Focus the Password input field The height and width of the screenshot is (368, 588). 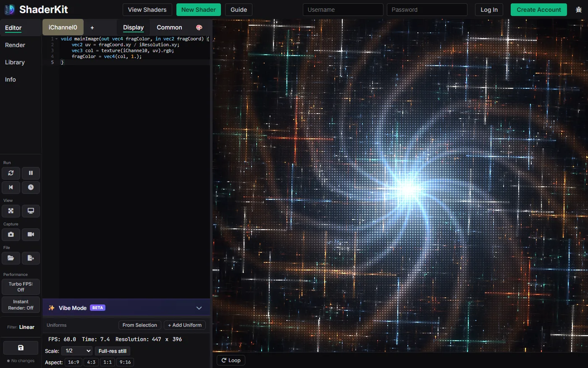tap(427, 10)
